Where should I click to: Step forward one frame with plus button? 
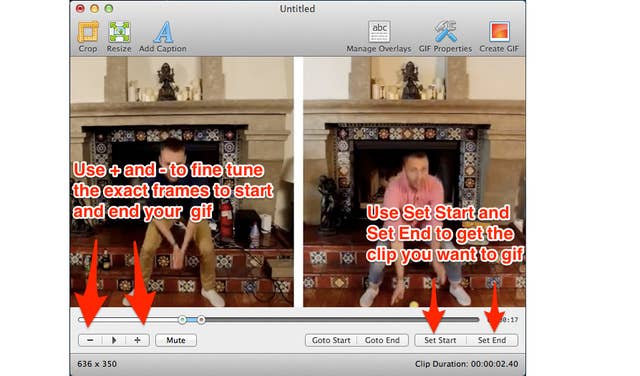click(138, 340)
